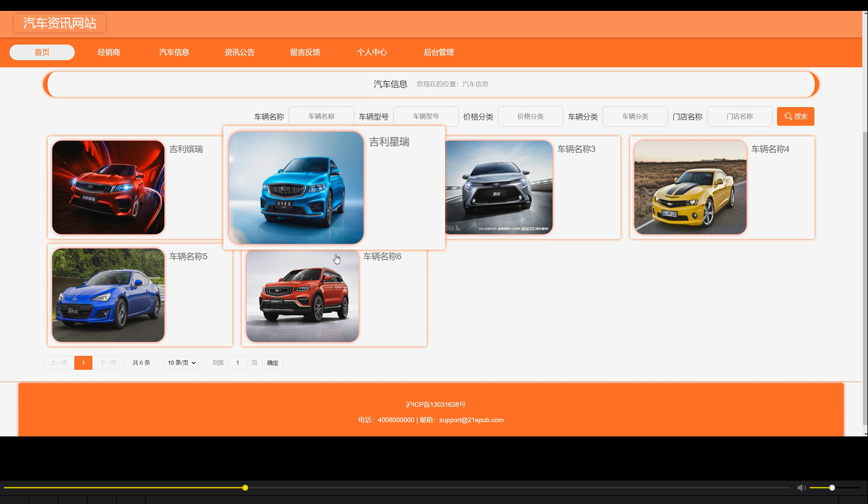
Task: Click the 确定 page jump button
Action: pyautogui.click(x=273, y=363)
